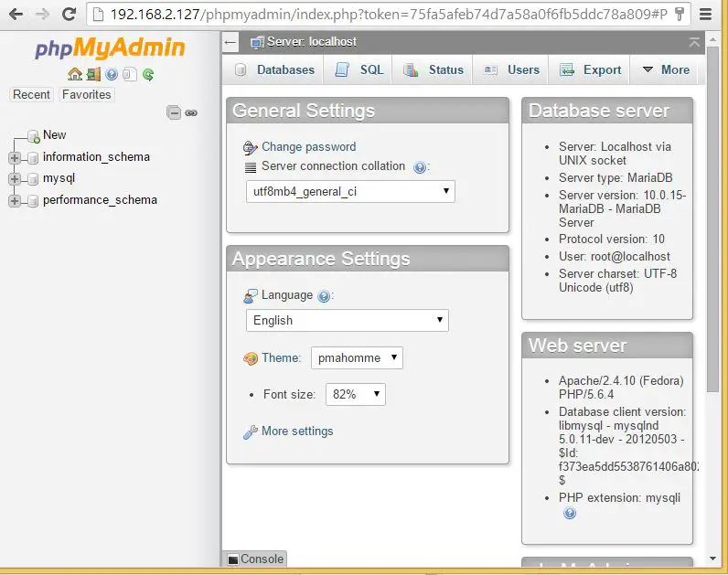Click the General Settings panel header

[368, 111]
